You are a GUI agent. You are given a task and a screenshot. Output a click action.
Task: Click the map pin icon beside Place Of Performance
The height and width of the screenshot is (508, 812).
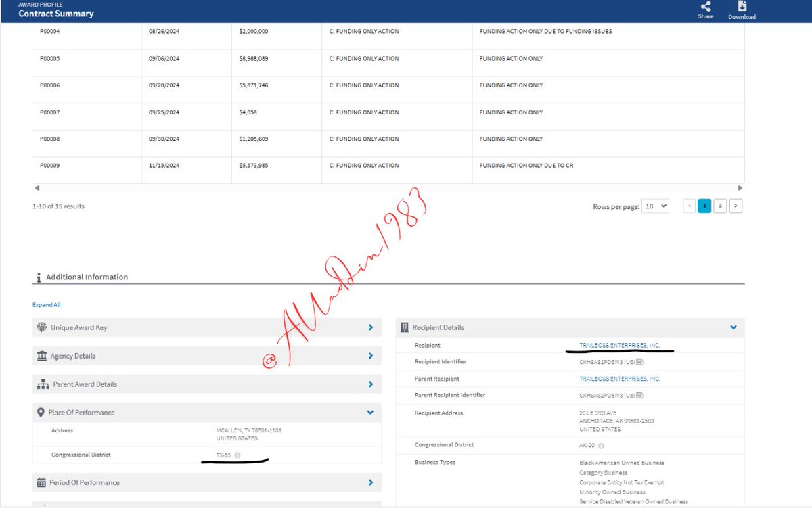42,412
